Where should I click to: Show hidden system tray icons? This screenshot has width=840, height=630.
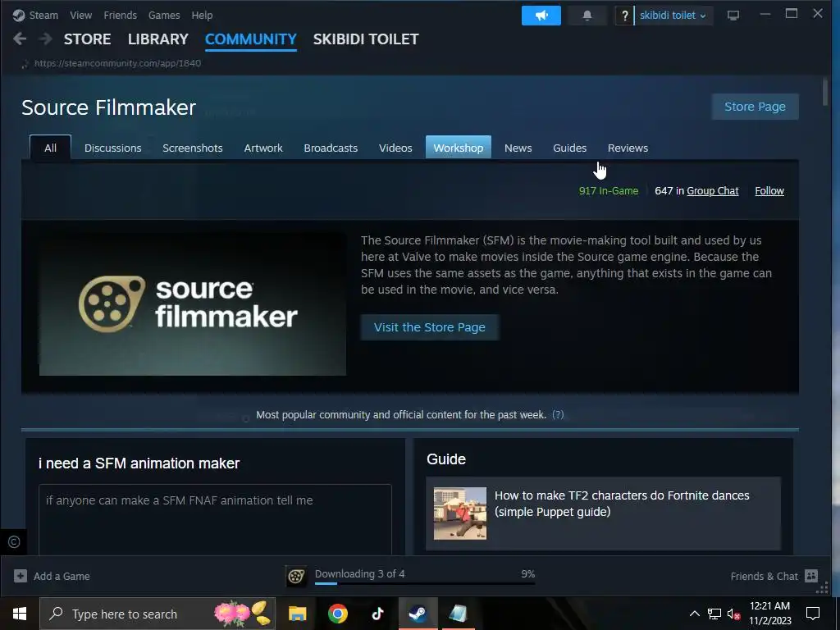click(x=694, y=614)
